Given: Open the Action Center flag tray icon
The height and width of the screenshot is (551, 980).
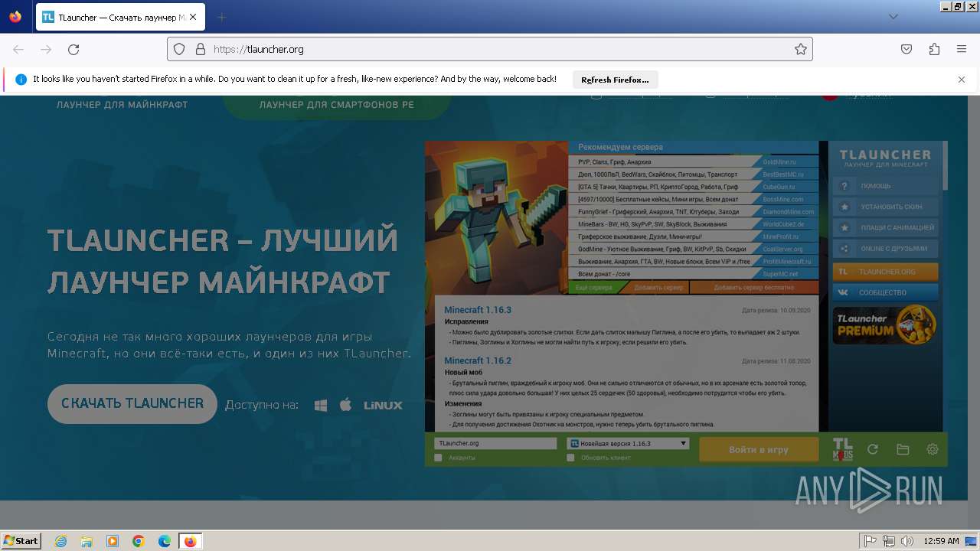Looking at the screenshot, I should 871,541.
